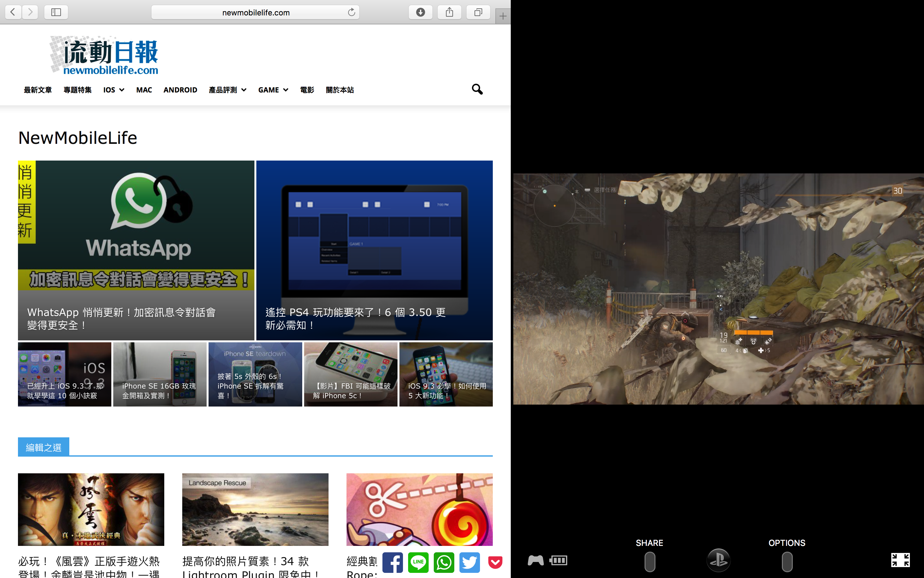Click the battery indicator in Remote Play
The height and width of the screenshot is (578, 924).
[x=558, y=560]
